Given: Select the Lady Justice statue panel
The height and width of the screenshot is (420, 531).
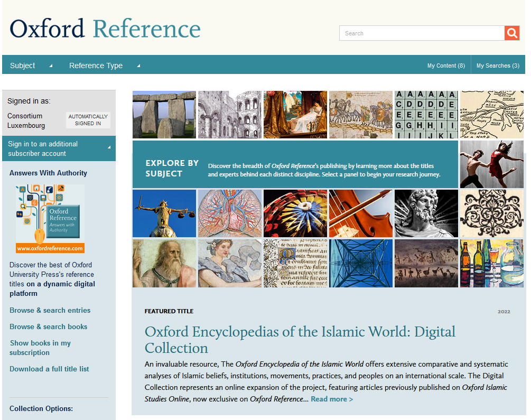Looking at the screenshot, I should click(164, 213).
